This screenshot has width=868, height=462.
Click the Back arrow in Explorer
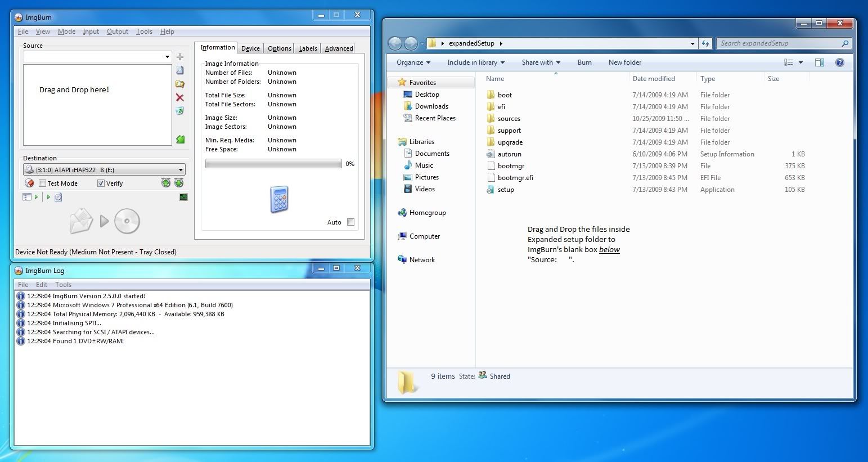coord(396,43)
